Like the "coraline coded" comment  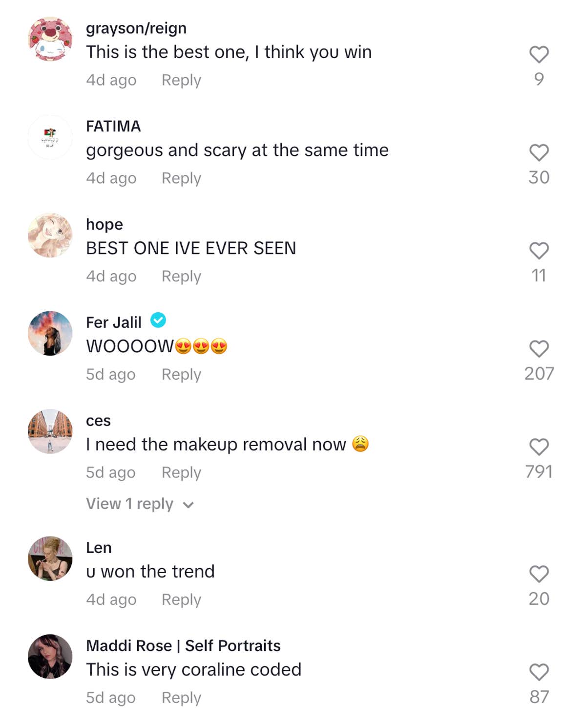[x=539, y=673]
